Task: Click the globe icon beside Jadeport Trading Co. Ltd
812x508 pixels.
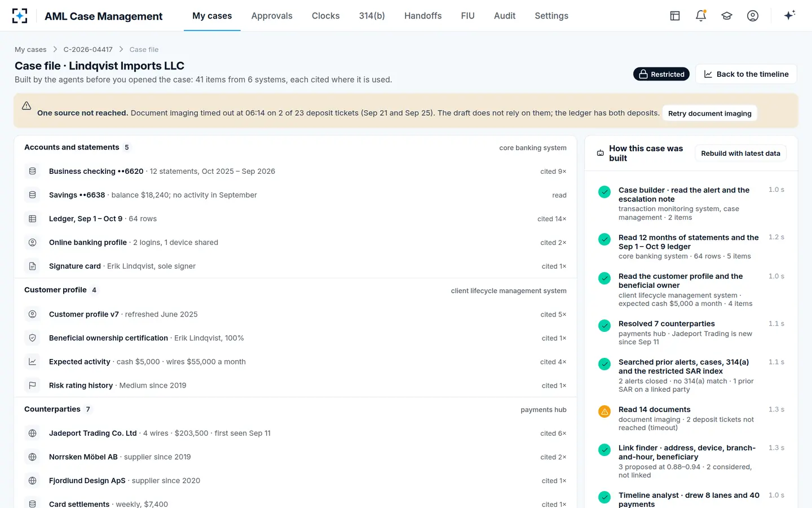Action: tap(33, 433)
